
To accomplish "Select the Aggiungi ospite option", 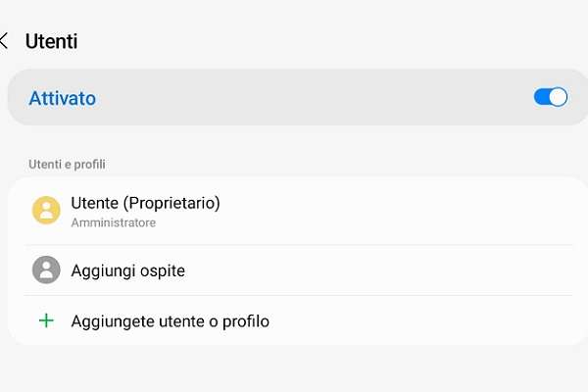I will (128, 270).
